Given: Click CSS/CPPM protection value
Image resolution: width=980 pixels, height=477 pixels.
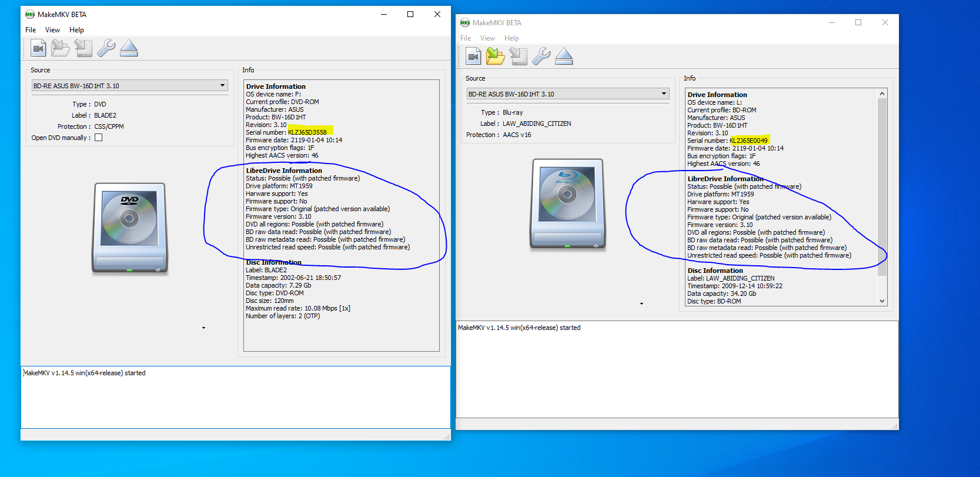Looking at the screenshot, I should [109, 126].
